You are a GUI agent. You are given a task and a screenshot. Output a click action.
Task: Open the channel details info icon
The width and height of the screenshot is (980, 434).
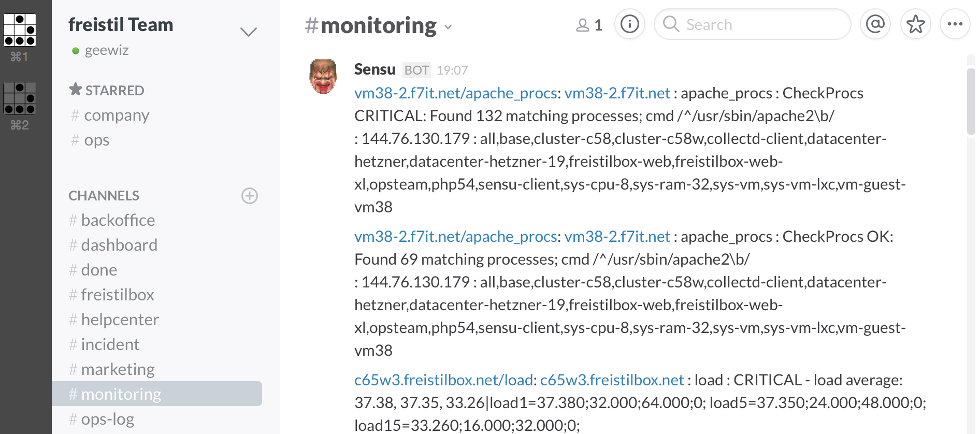(629, 24)
